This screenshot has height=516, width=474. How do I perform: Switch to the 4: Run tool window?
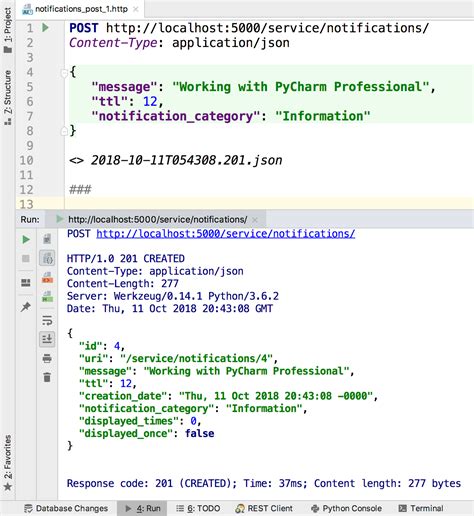pyautogui.click(x=142, y=508)
